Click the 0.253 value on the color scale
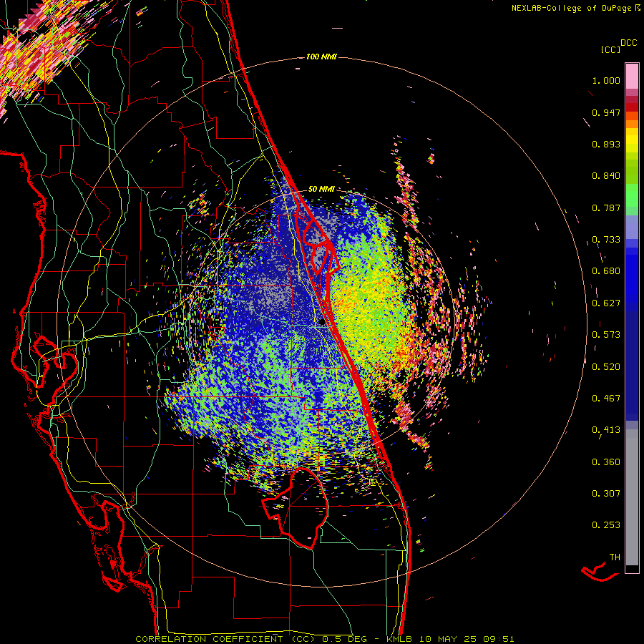 click(x=606, y=525)
